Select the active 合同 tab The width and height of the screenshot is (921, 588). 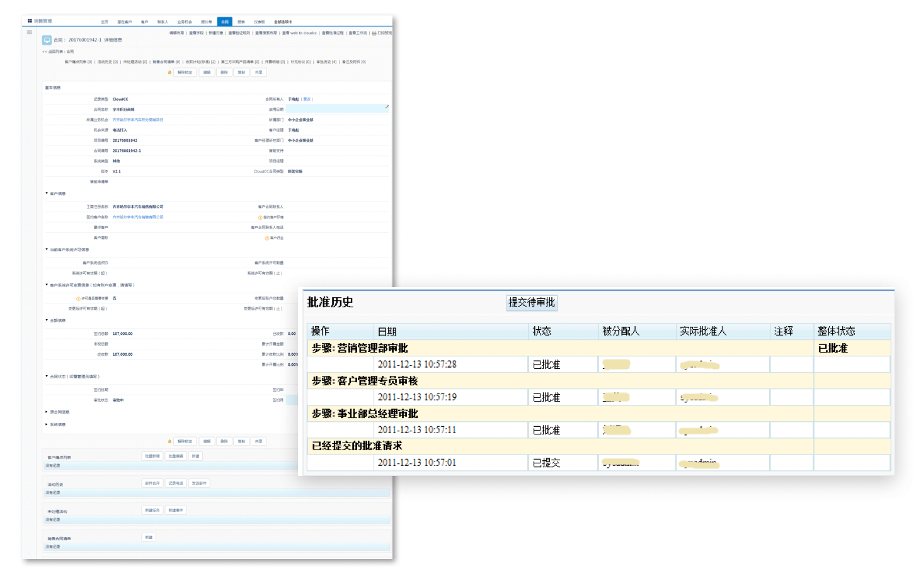point(225,22)
